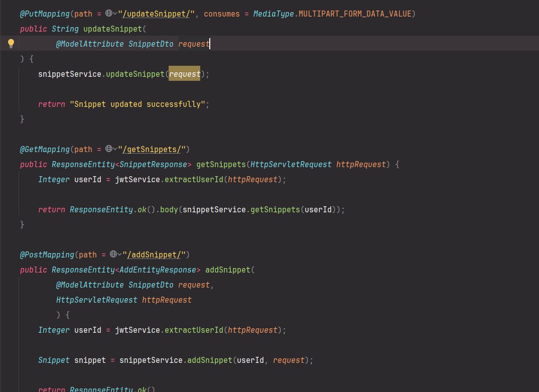Click the consumes attribute in PutMapping

tap(222, 14)
